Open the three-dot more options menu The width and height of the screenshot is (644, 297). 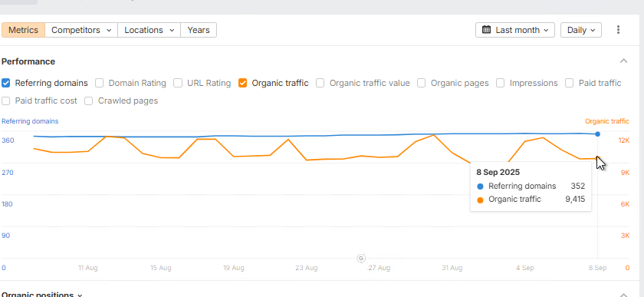point(618,30)
